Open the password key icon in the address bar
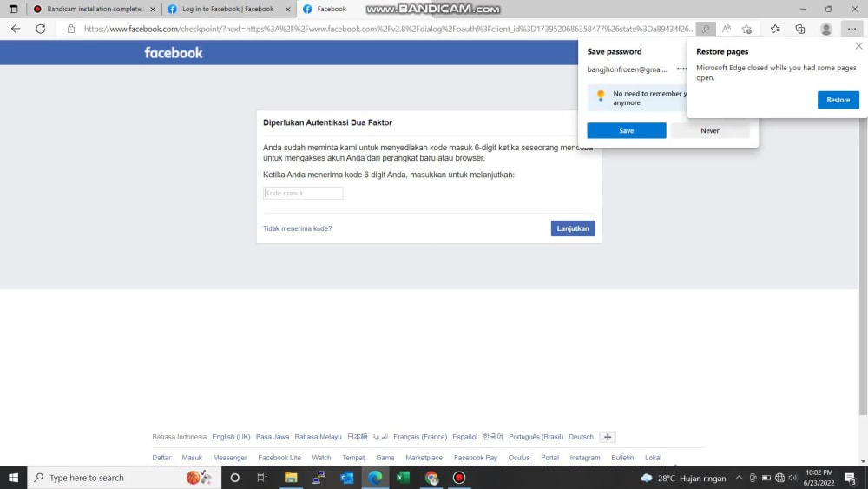Viewport: 868px width, 489px height. tap(705, 29)
